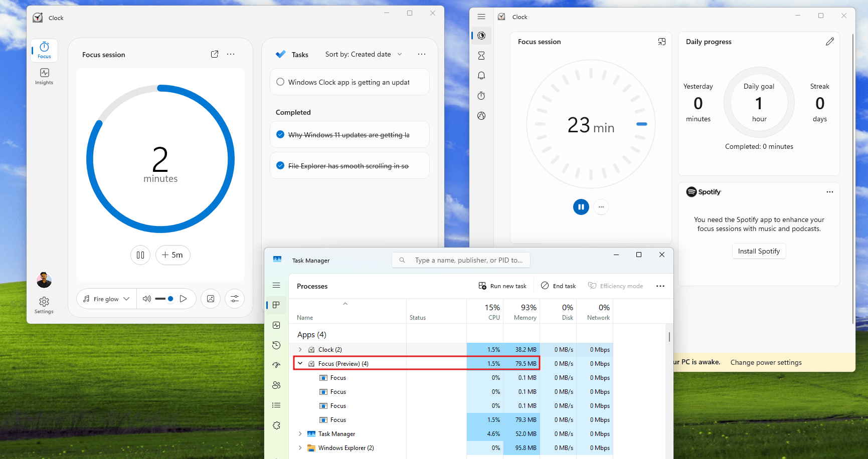Click the Install Spotify button
Screen dimensions: 868x459
(759, 251)
